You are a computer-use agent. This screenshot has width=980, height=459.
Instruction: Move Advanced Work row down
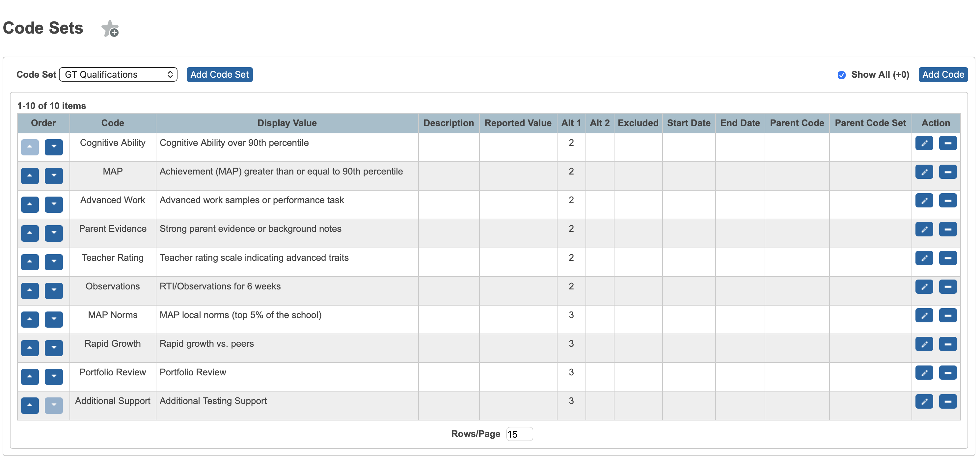click(x=54, y=204)
